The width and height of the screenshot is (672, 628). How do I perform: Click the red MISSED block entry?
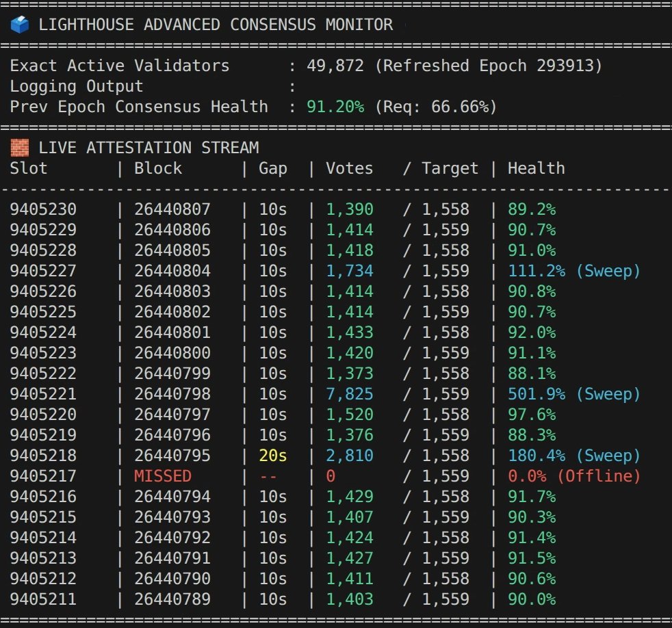click(x=162, y=476)
